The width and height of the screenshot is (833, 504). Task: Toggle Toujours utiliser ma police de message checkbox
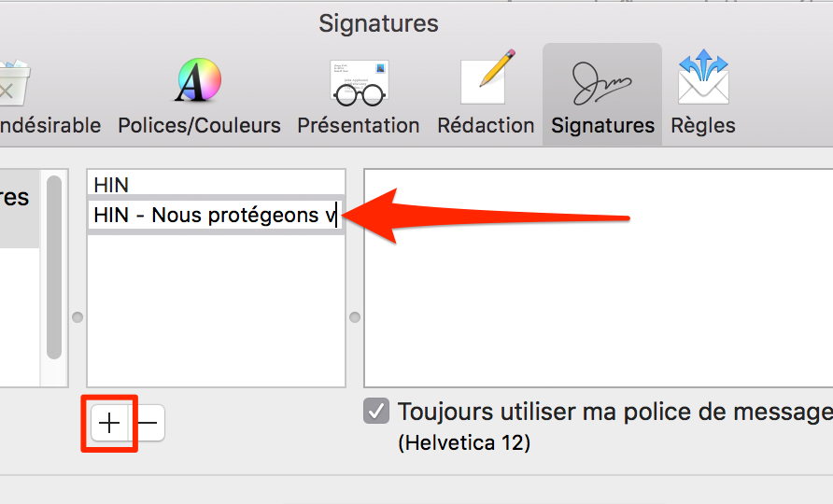coord(376,412)
